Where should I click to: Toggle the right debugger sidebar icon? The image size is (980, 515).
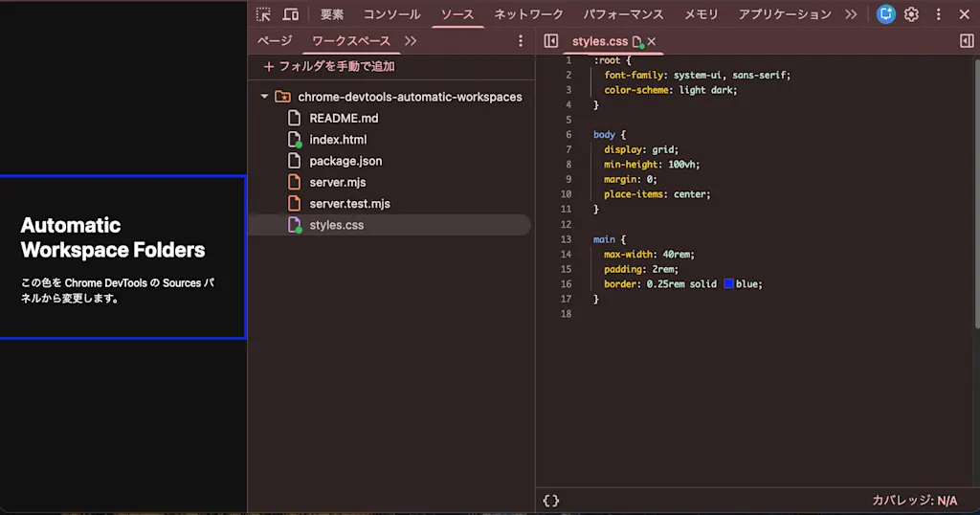click(967, 41)
